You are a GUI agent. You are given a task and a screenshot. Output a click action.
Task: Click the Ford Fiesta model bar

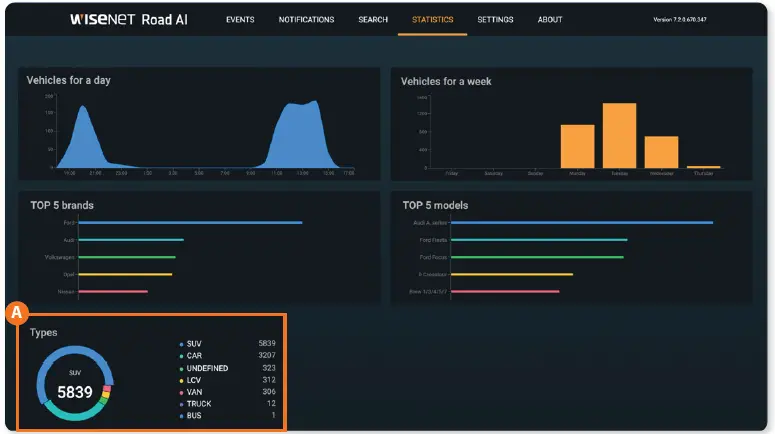(x=539, y=240)
